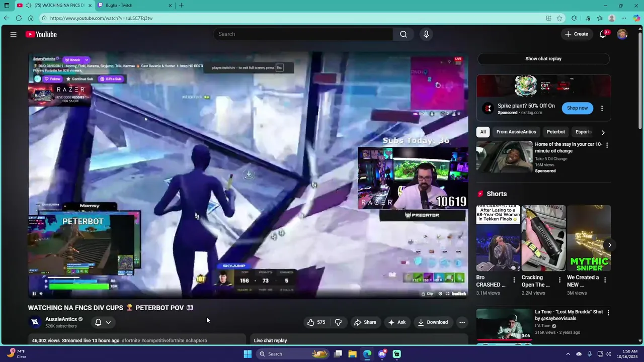Open File Explorer from the taskbar
Image resolution: width=644 pixels, height=362 pixels.
353,354
